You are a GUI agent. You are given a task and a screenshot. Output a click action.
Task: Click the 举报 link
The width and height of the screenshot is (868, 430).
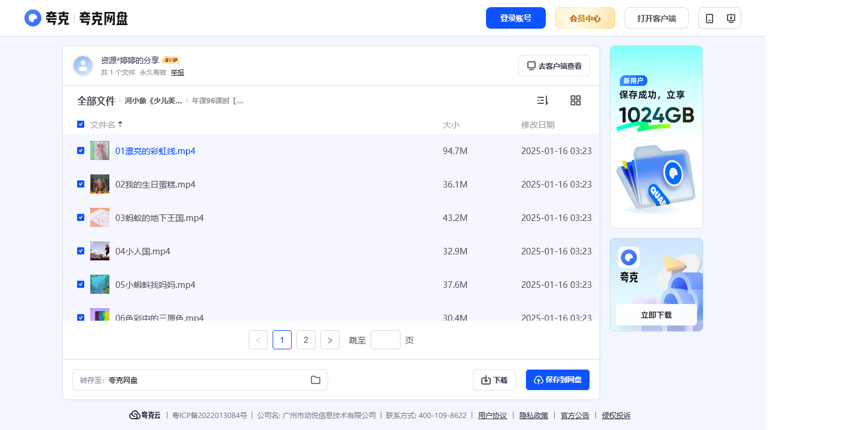tap(178, 72)
